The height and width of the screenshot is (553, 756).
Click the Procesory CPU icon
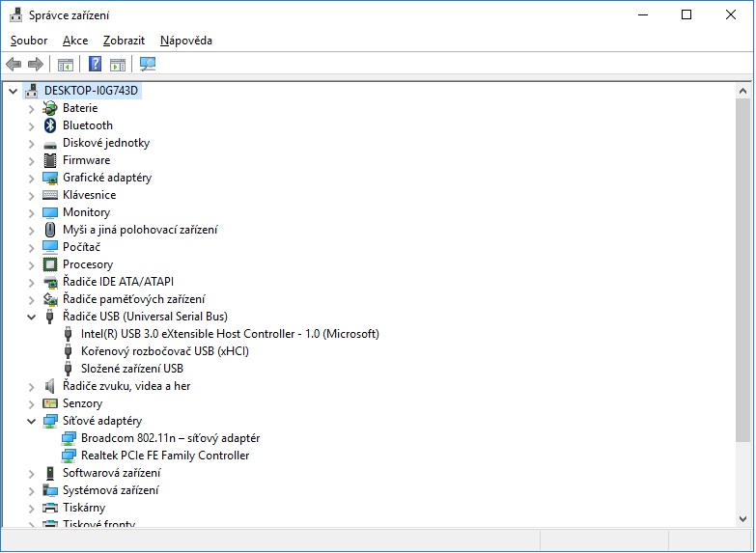click(50, 264)
